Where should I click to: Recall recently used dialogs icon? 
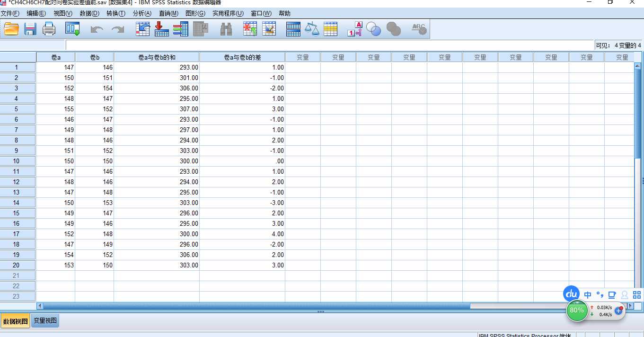coord(72,29)
